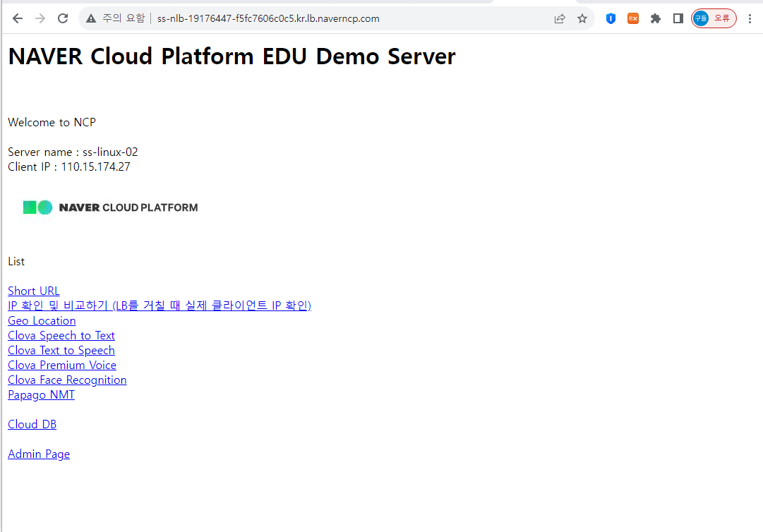Focus the address bar URL
The height and width of the screenshot is (532, 763).
tap(268, 18)
